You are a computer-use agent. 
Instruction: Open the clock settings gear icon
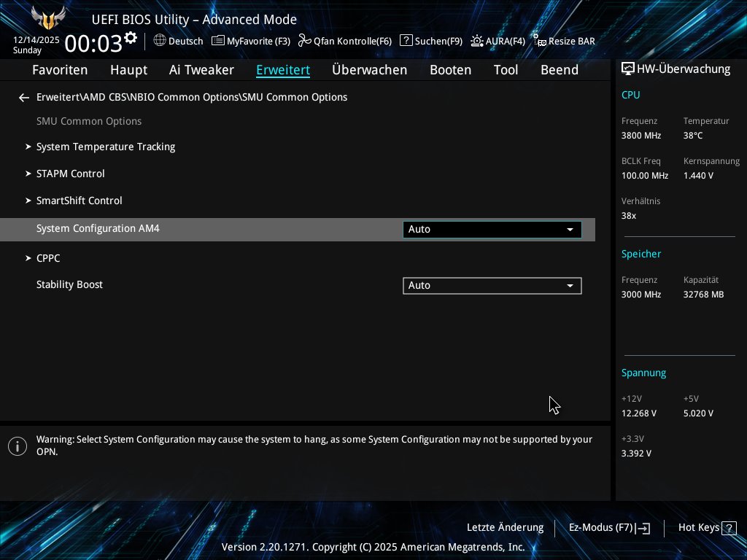131,38
